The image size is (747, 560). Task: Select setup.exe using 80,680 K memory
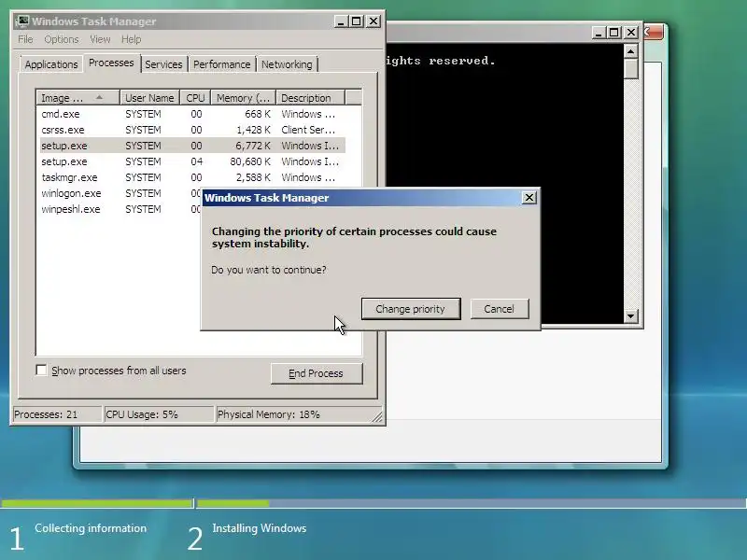pos(192,161)
